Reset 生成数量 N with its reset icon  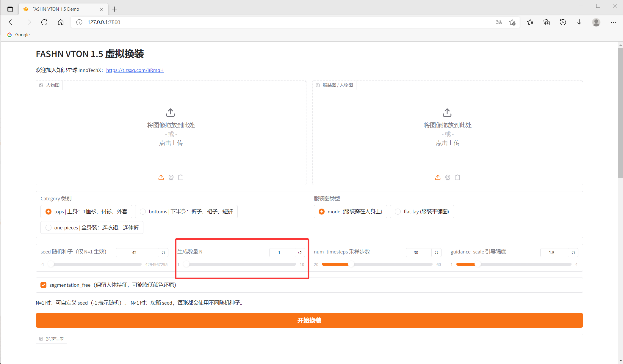click(300, 253)
